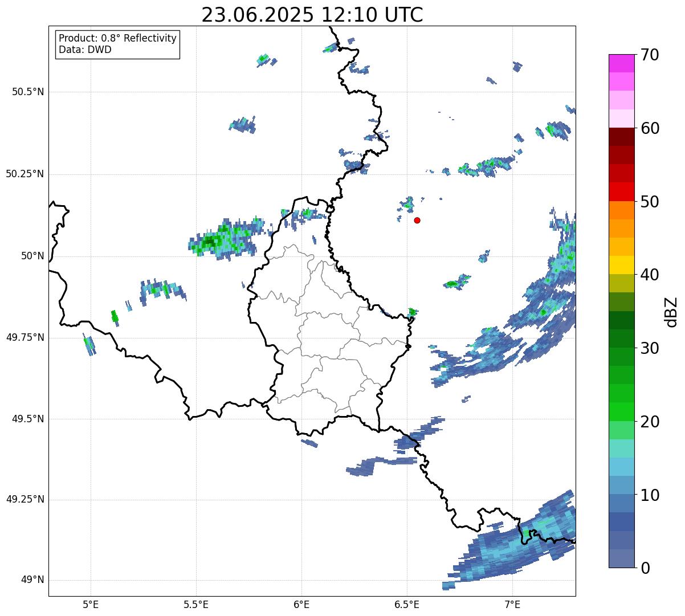Image resolution: width=685 pixels, height=616 pixels.
Task: Click the olive colorbar segment below 40
Action: click(622, 283)
